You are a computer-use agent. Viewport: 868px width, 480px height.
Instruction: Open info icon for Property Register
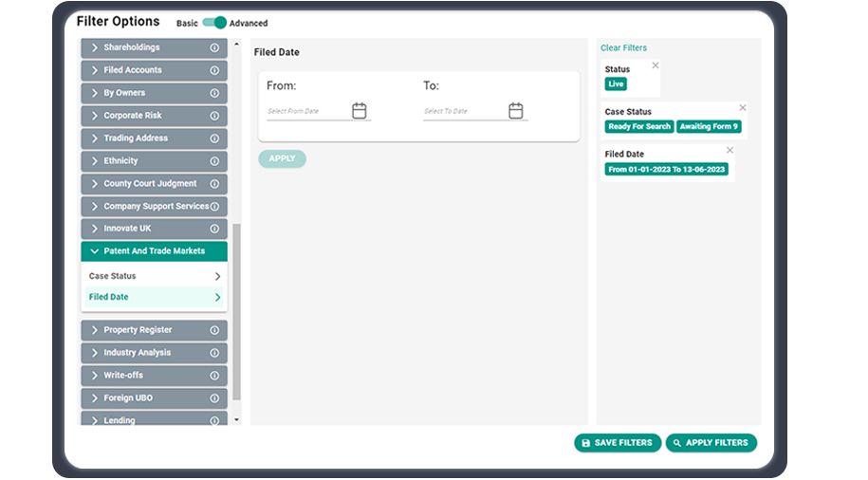(214, 330)
